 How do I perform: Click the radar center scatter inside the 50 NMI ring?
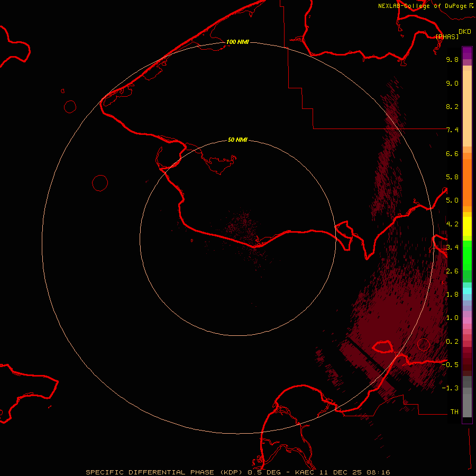pyautogui.click(x=242, y=226)
